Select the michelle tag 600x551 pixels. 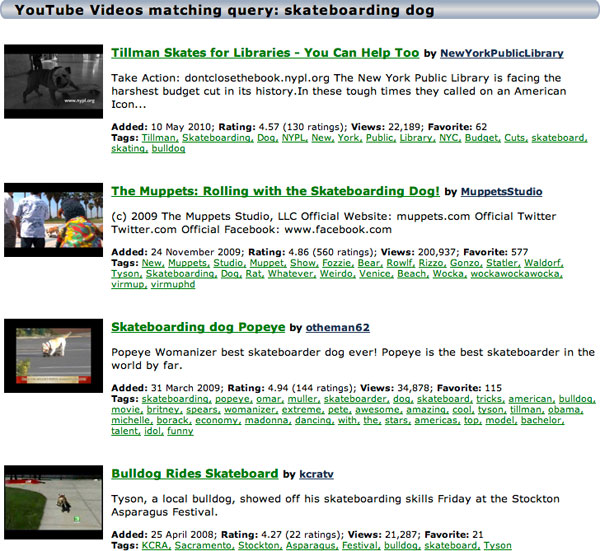point(132,420)
